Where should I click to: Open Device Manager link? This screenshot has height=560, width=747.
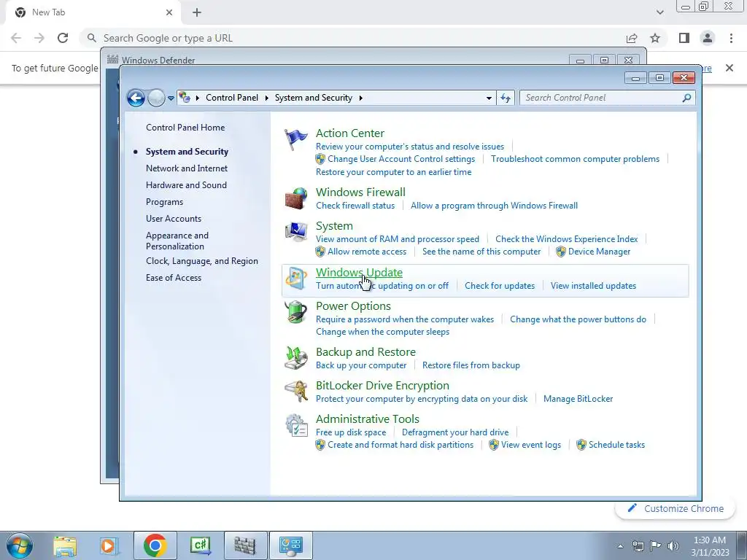[600, 252]
